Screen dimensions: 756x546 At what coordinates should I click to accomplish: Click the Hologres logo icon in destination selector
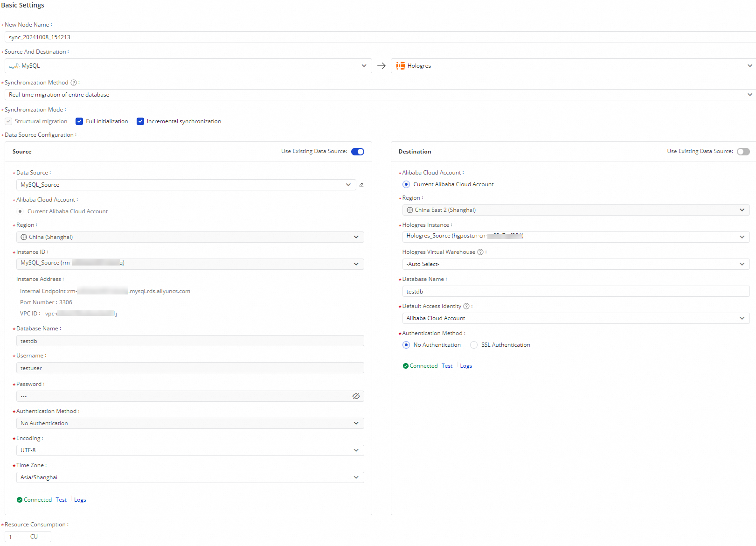(x=401, y=66)
